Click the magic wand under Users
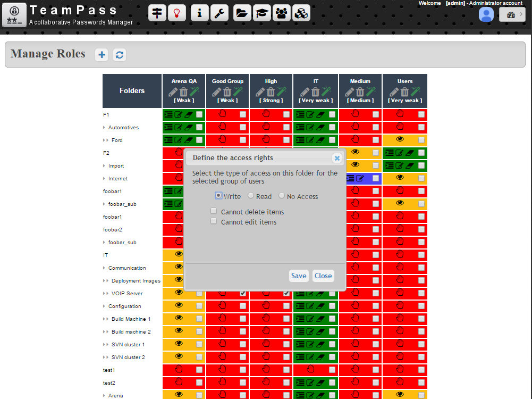Image resolution: width=532 pixels, height=399 pixels. tap(416, 92)
